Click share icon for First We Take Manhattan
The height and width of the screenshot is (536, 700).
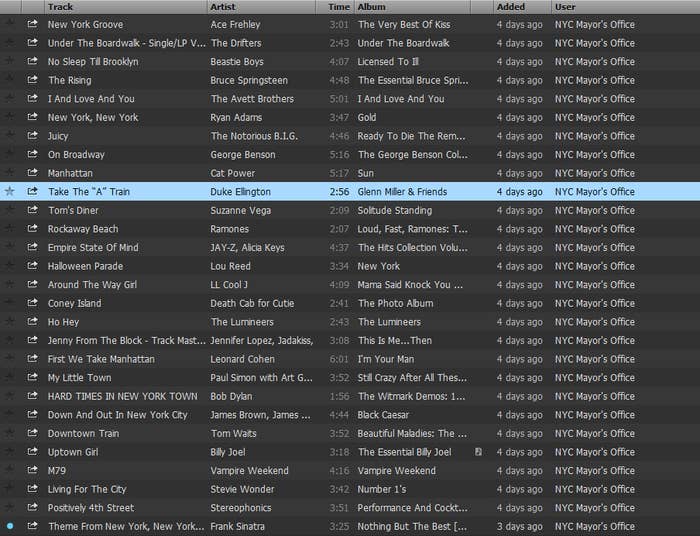point(32,358)
